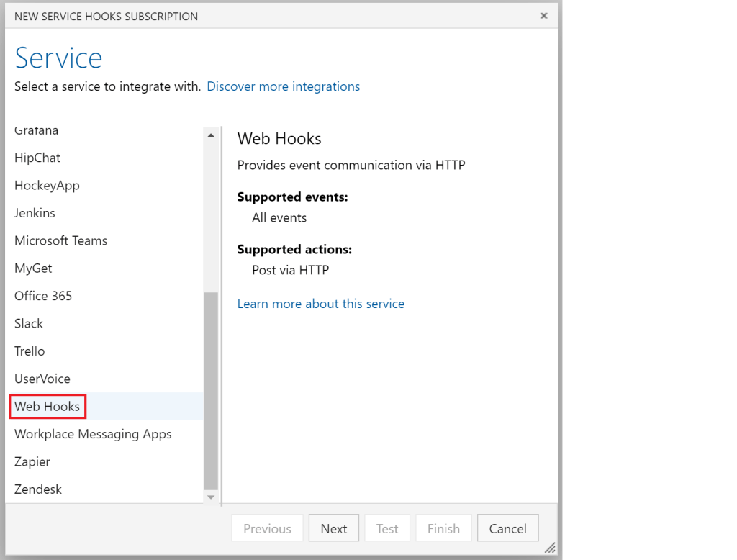Choose Office 365 service
Screen dimensions: 737x560
43,296
